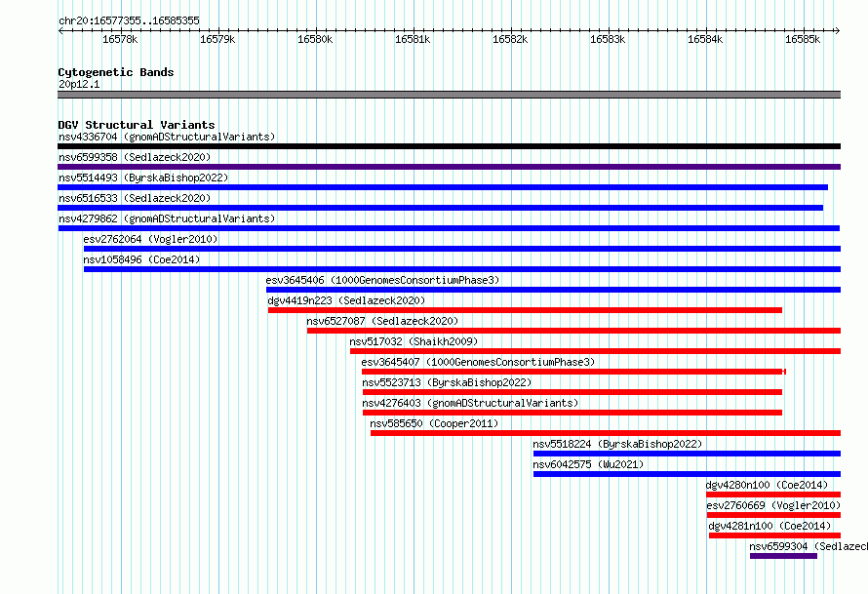Click the 16578k ruler tick label
Viewport: 868px width, 594px height.
tap(120, 39)
